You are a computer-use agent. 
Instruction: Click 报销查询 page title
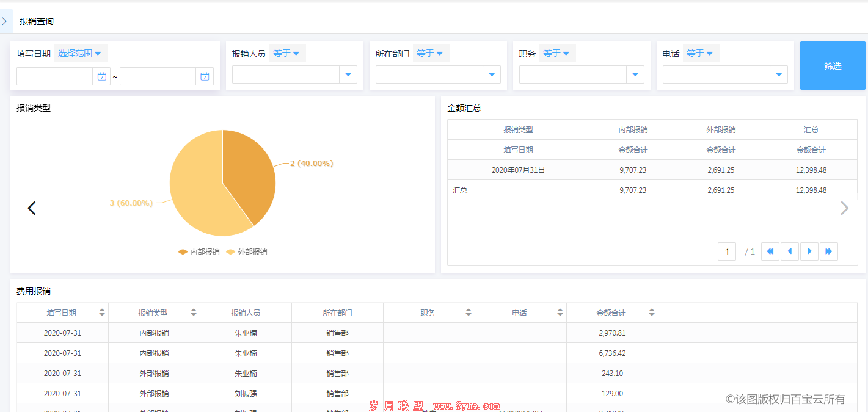[x=37, y=21]
